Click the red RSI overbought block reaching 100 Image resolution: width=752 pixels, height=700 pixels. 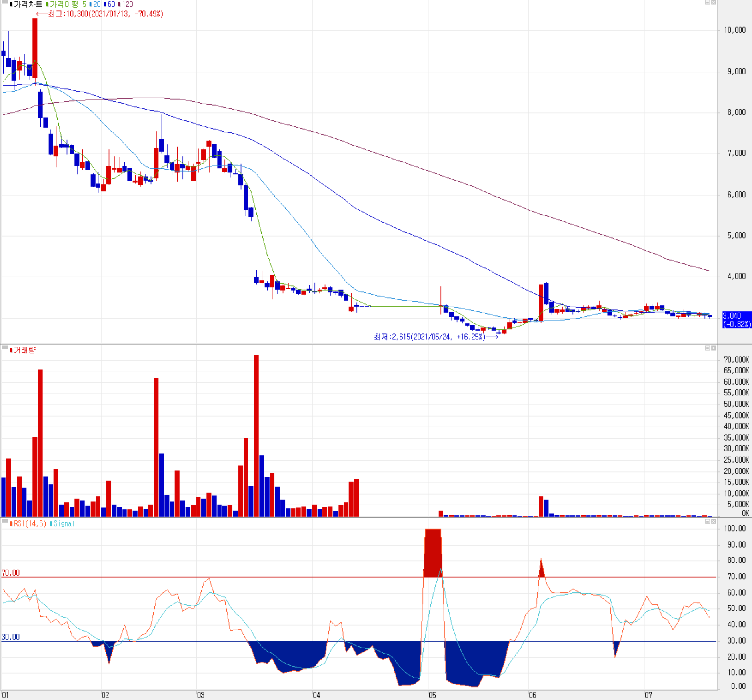[x=433, y=553]
